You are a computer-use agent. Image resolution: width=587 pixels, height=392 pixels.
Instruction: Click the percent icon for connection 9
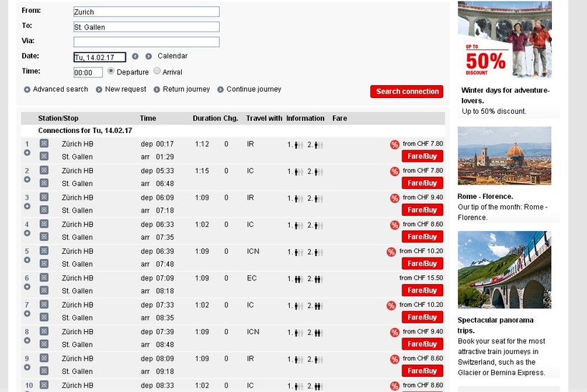[x=394, y=359]
